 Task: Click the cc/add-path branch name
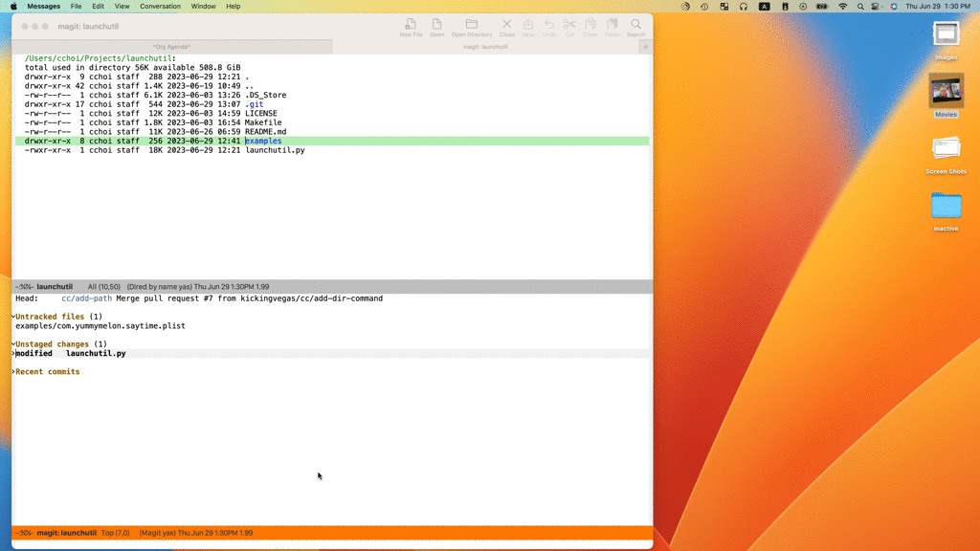click(87, 298)
